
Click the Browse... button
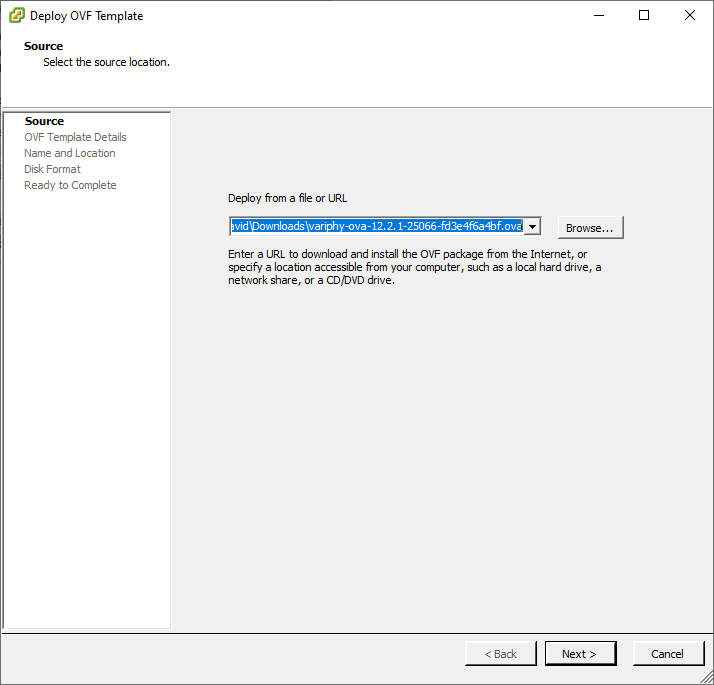coord(590,228)
